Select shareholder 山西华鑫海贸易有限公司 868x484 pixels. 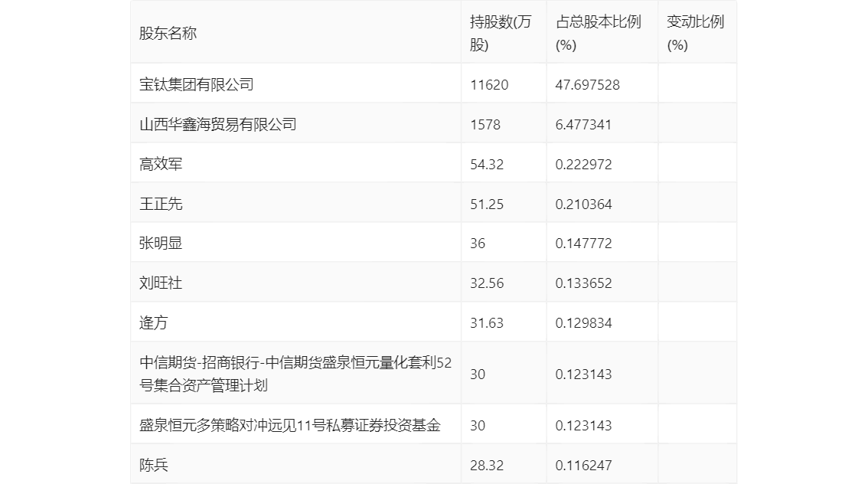(x=217, y=124)
